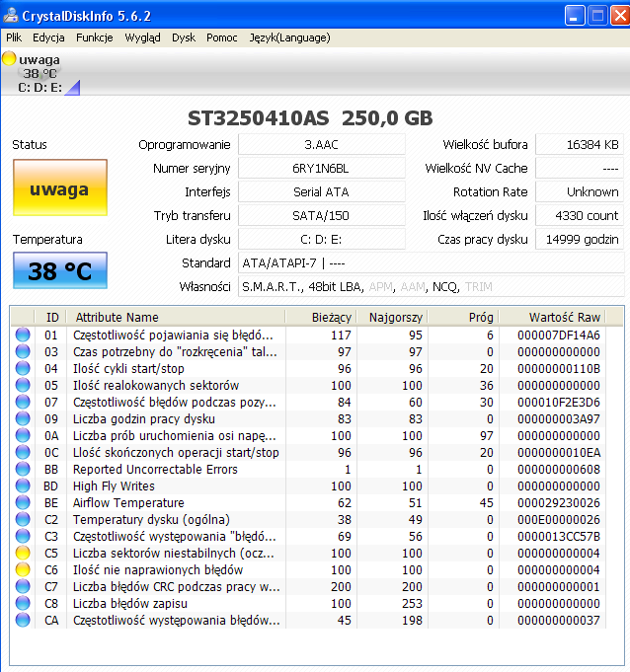The width and height of the screenshot is (630, 672).
Task: Click the Wartość Raw column header
Action: coord(552,317)
